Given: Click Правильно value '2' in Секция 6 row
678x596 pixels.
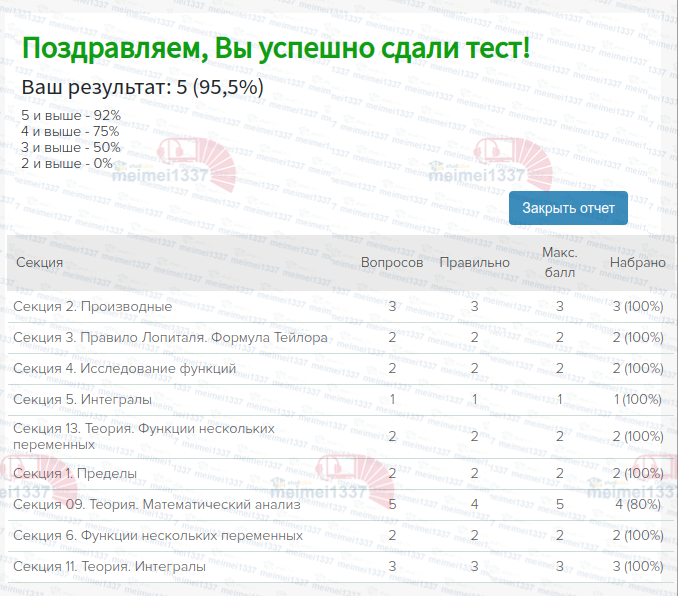Looking at the screenshot, I should (474, 536).
